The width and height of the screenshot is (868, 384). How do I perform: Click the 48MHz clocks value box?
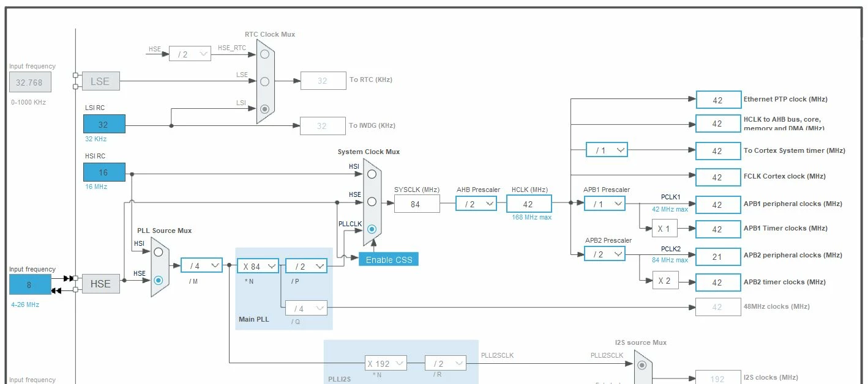[718, 307]
